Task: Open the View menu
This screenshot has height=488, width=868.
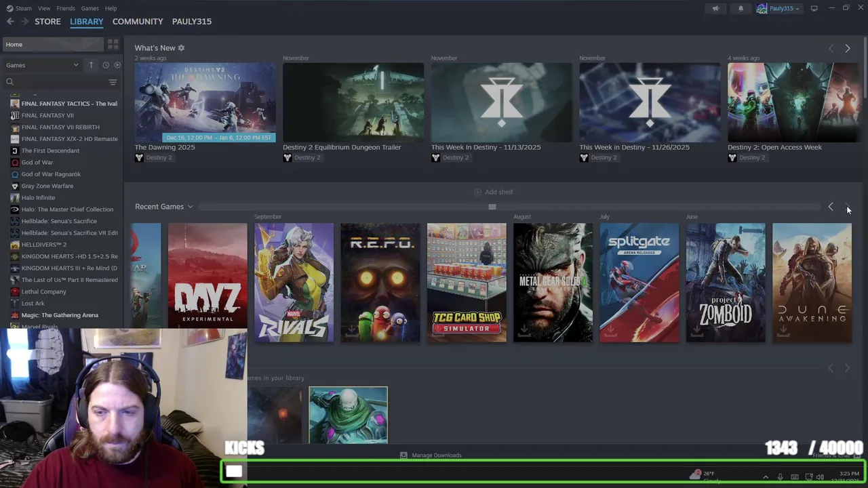Action: (x=44, y=8)
